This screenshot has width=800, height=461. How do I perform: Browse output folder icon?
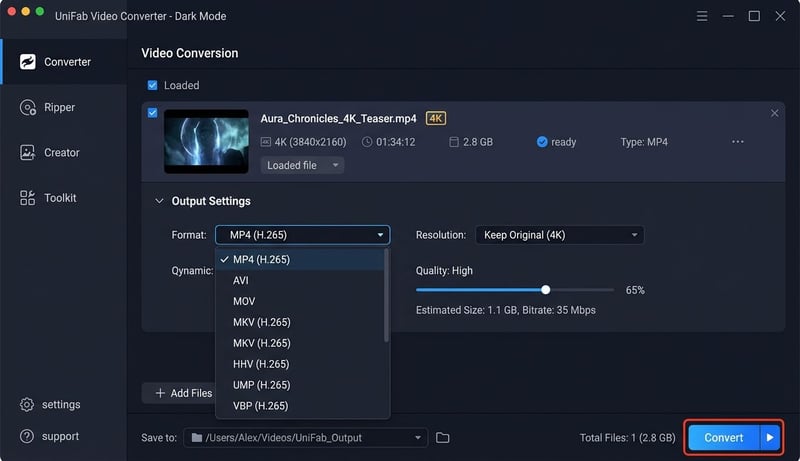click(442, 438)
